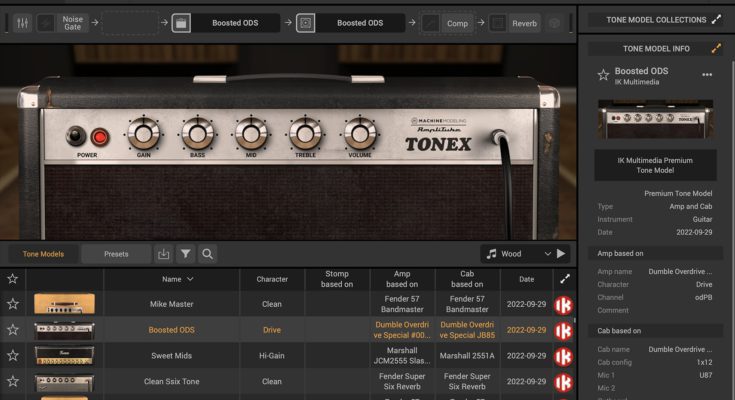Screen dimensions: 735x400
Task: Select the Tone Models tab
Action: pyautogui.click(x=43, y=254)
